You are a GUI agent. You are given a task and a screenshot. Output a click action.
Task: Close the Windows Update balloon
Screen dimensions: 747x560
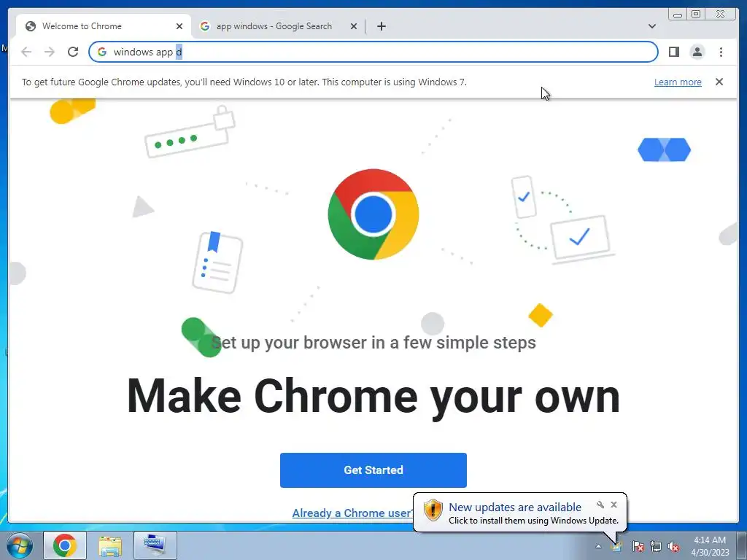[614, 505]
